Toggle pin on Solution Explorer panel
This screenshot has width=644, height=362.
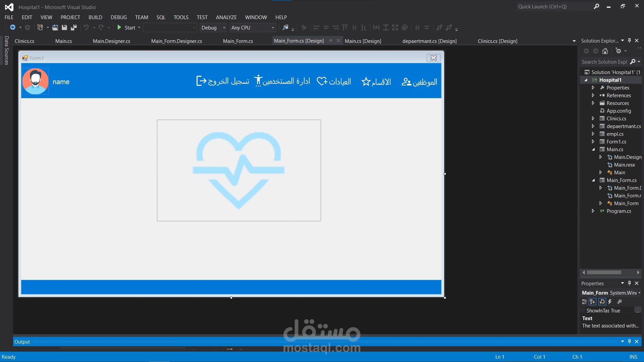(630, 41)
